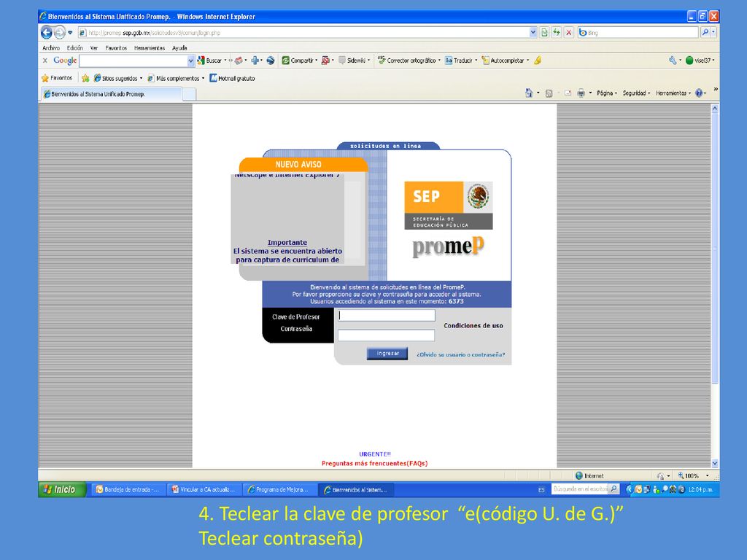
Task: Expand the Bing search provider dropdown
Action: coord(713,32)
